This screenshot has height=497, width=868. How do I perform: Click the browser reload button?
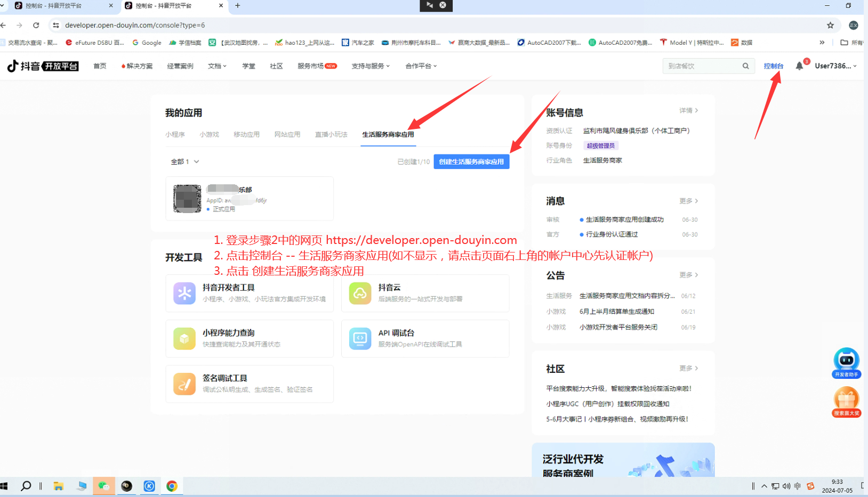[36, 25]
